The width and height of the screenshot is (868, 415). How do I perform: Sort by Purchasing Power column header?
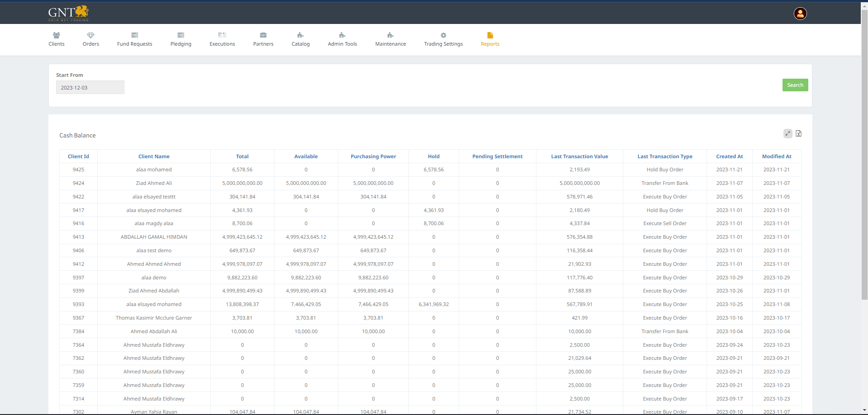coord(373,156)
